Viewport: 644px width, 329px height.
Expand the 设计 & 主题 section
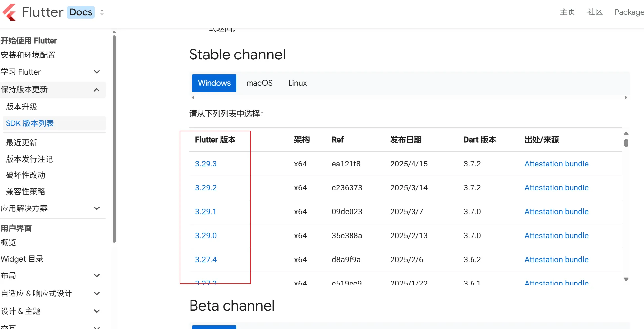point(97,311)
